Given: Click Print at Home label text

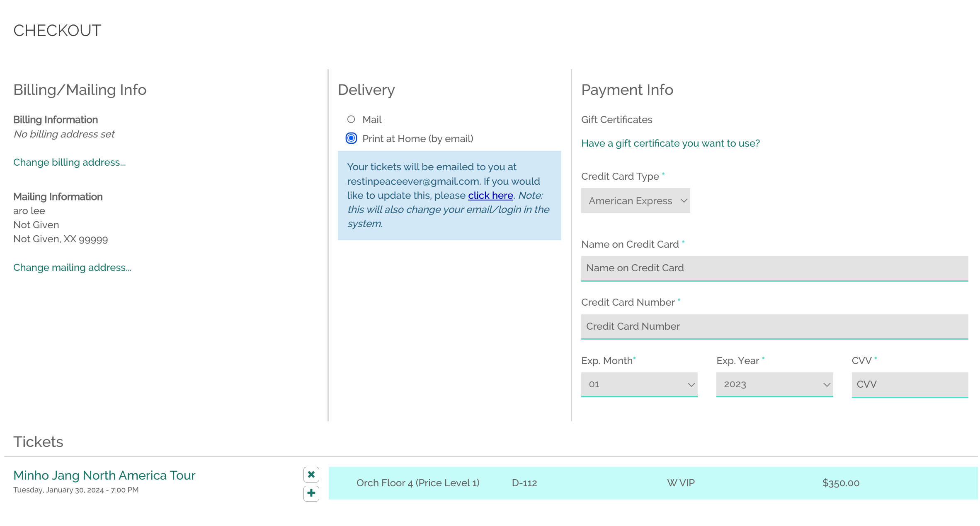Looking at the screenshot, I should pyautogui.click(x=417, y=139).
